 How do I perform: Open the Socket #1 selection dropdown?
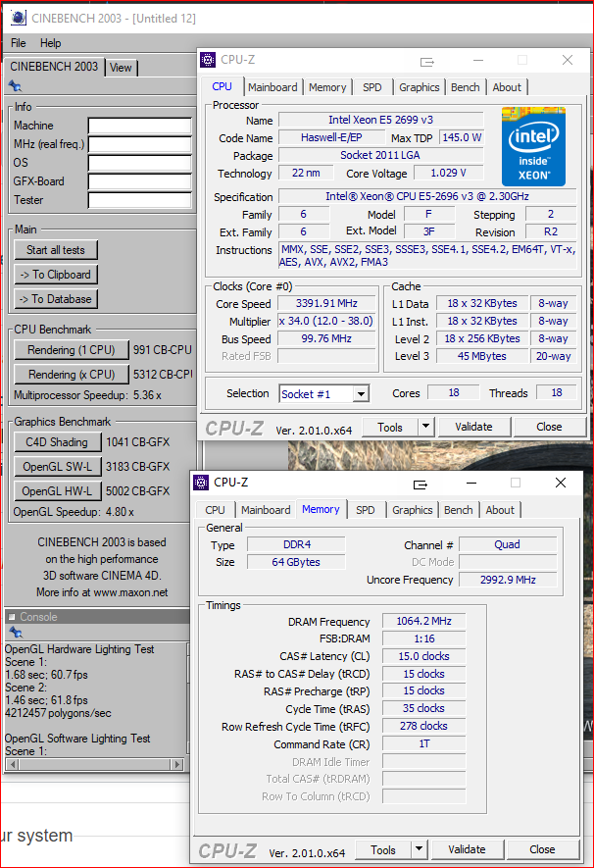tap(361, 393)
